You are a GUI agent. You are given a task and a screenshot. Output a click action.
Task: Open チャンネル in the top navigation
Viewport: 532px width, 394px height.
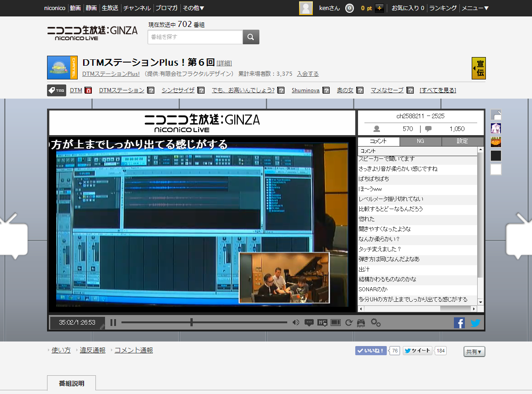tap(137, 8)
